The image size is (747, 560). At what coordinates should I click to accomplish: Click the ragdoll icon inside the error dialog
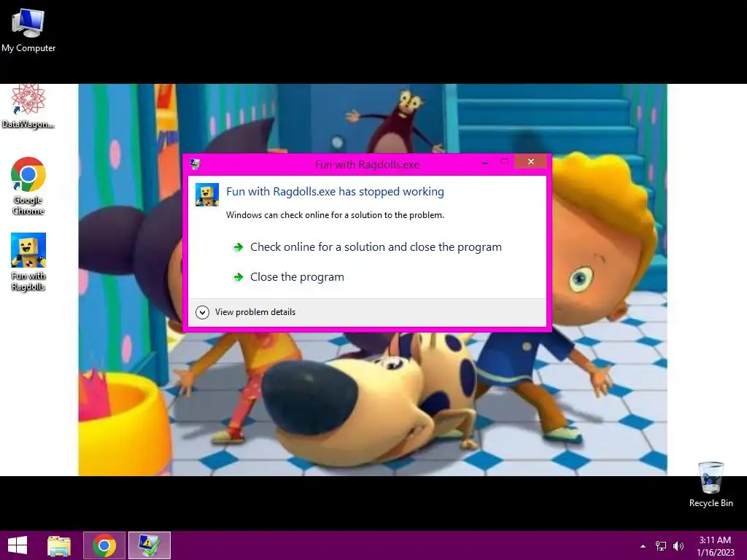[x=207, y=195]
